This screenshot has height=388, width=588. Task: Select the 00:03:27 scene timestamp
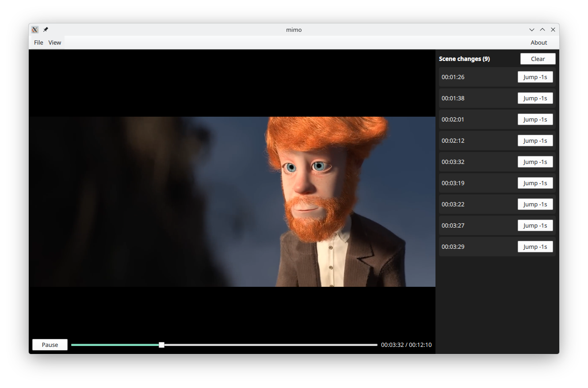click(453, 225)
